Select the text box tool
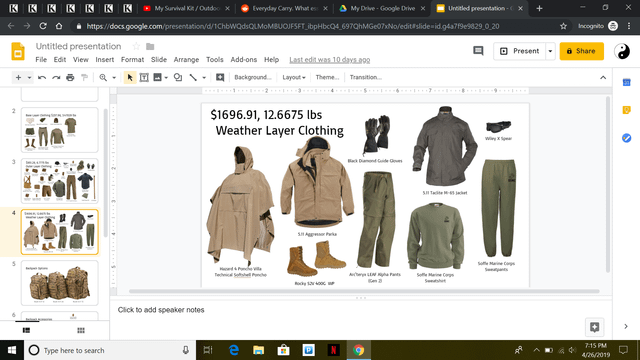Image resolution: width=640 pixels, height=360 pixels. 144,78
